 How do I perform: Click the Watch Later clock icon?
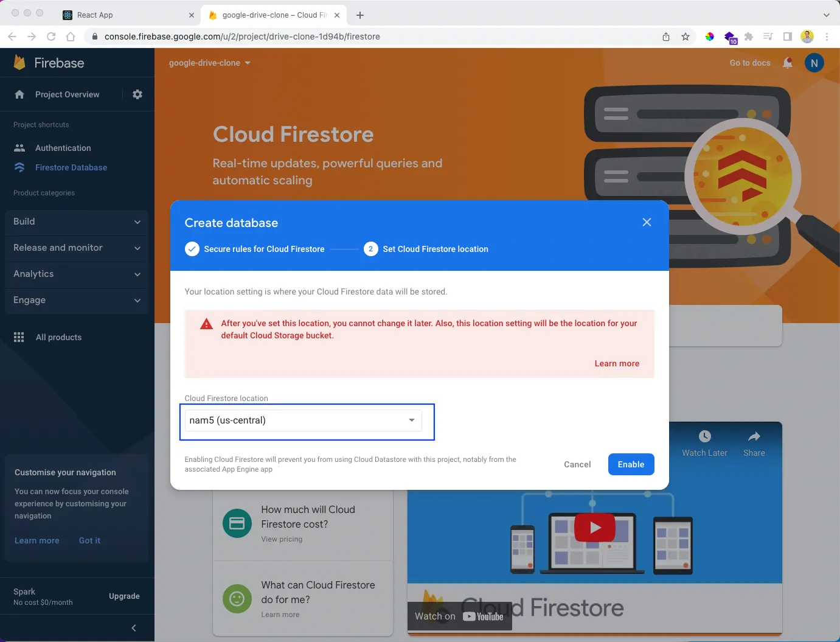click(704, 436)
